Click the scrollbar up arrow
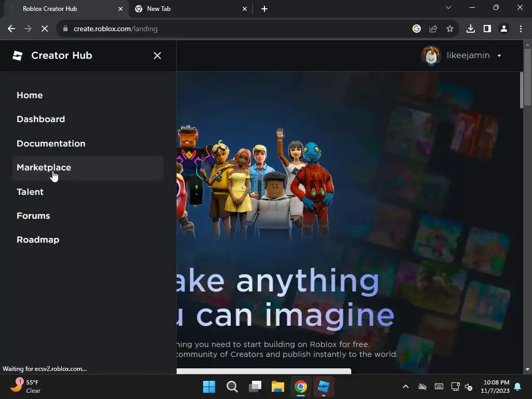This screenshot has width=532, height=399. (527, 45)
